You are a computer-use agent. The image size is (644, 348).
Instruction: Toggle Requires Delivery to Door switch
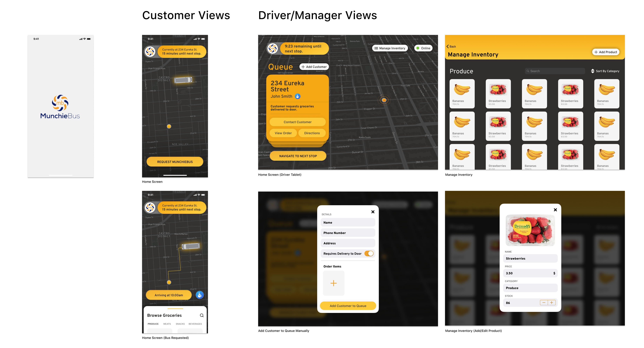pyautogui.click(x=369, y=254)
